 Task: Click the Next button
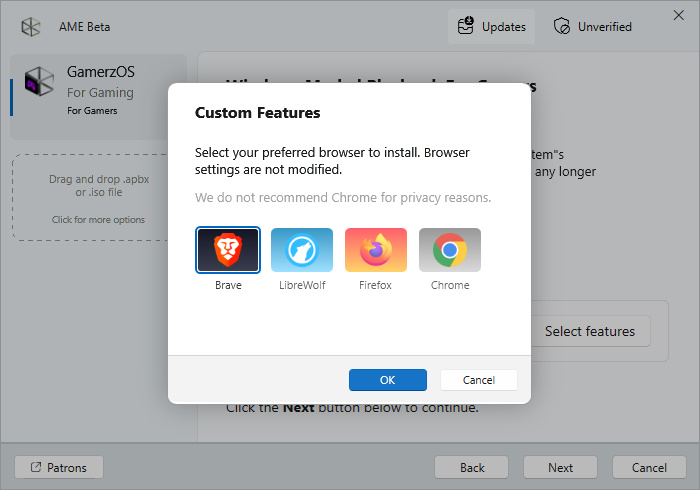click(560, 467)
